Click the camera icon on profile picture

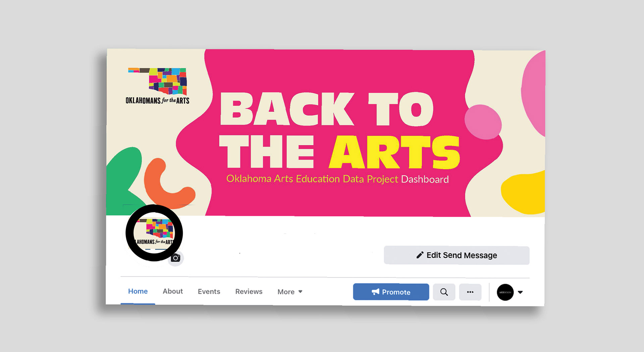175,258
